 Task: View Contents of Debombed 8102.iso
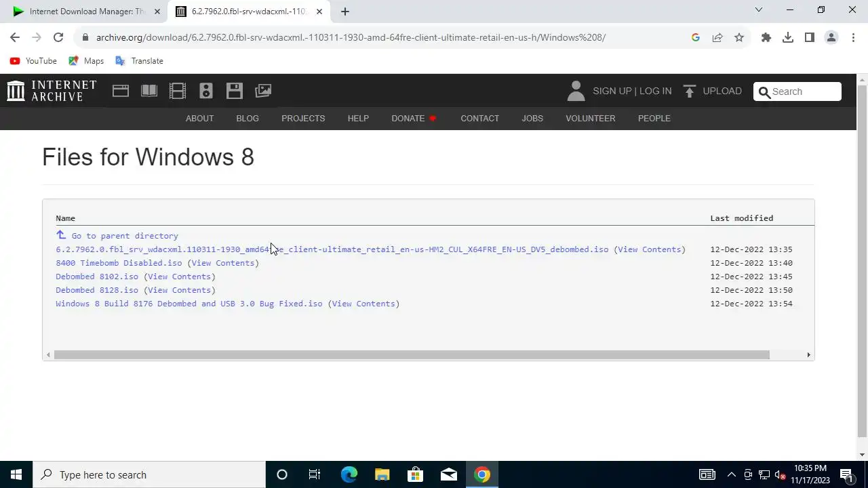click(x=180, y=277)
